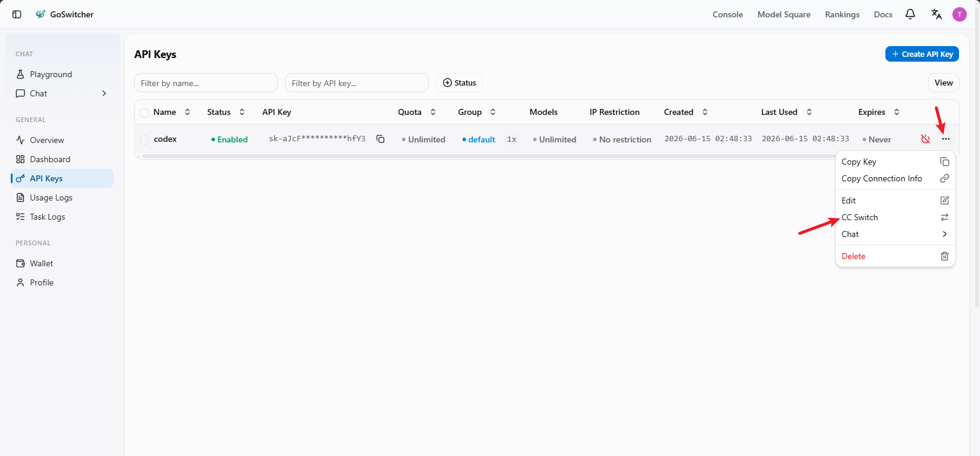Screen dimensions: 980x456
Task: Click the masked key sk-aJcF**********hfY3
Action: 317,139
